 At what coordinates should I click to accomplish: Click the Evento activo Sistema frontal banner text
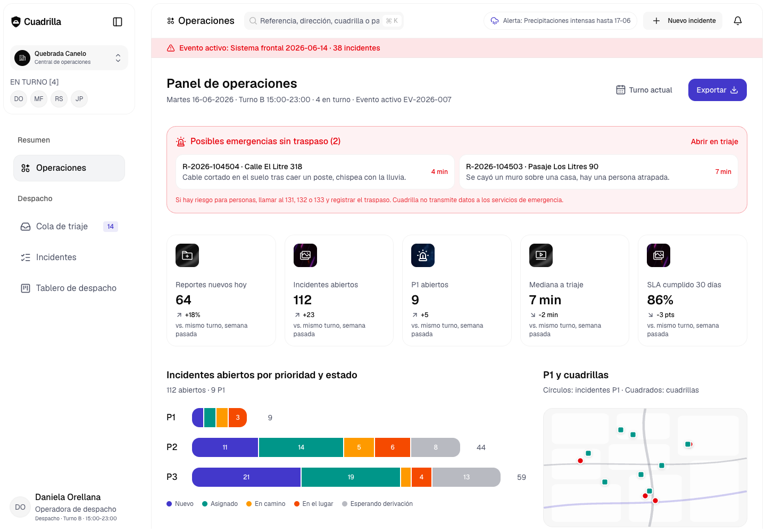pos(280,48)
